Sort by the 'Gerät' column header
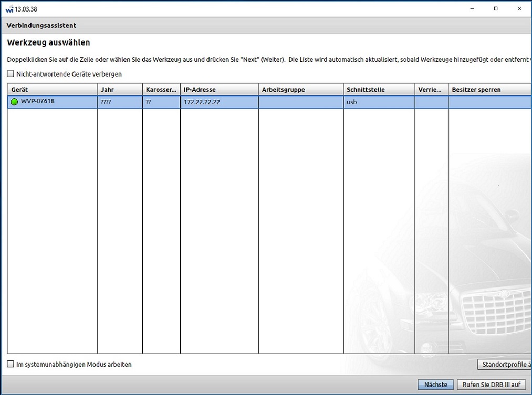 pyautogui.click(x=52, y=90)
